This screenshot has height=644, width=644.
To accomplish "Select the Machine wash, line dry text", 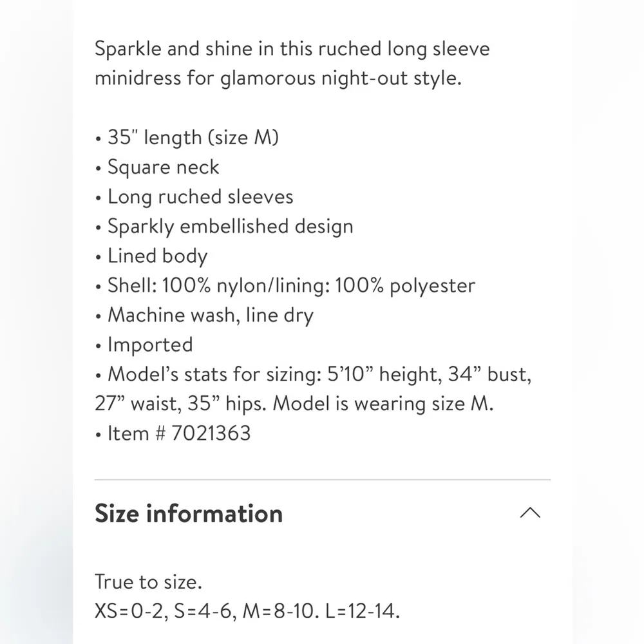I will coord(210,315).
